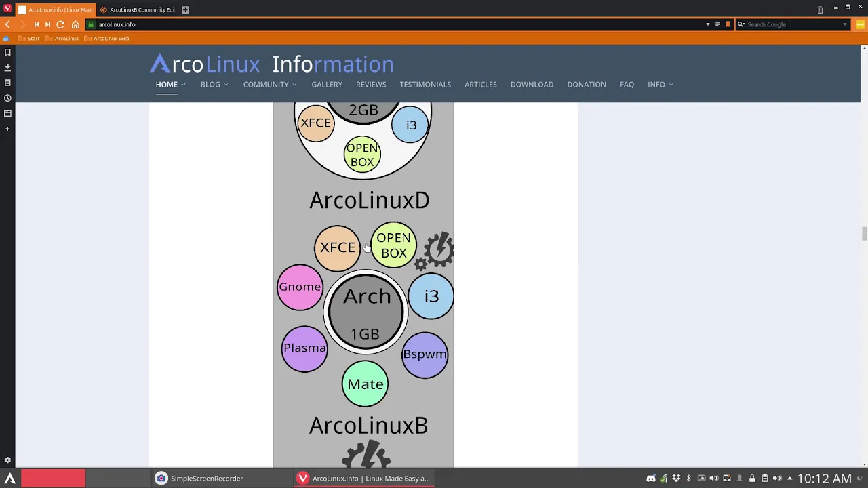Image resolution: width=868 pixels, height=488 pixels.
Task: Add a web panel with plus icon
Action: tap(7, 129)
